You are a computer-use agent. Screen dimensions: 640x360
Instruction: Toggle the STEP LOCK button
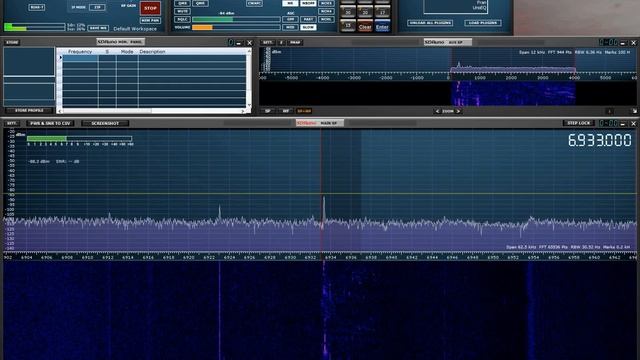(579, 123)
